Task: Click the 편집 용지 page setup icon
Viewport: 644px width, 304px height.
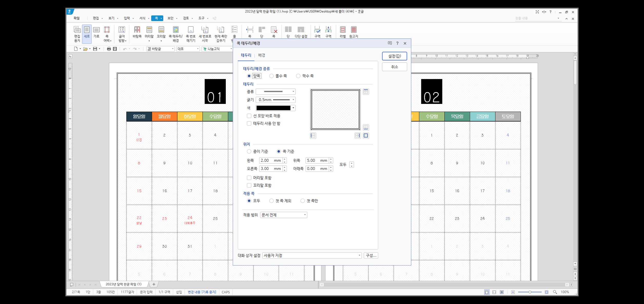Action: pos(77,34)
